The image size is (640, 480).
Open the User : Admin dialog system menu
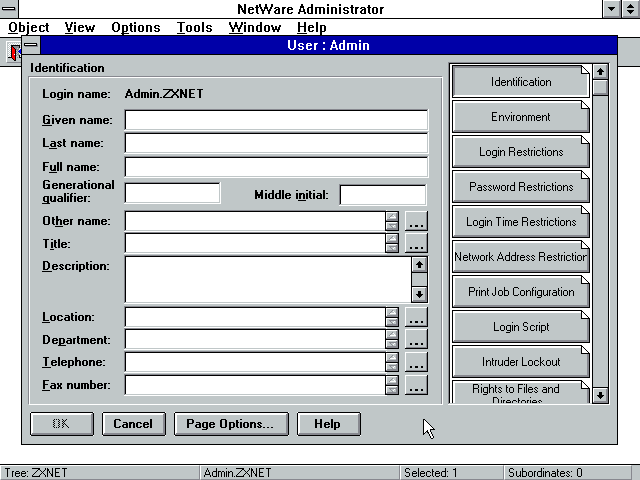click(x=31, y=45)
